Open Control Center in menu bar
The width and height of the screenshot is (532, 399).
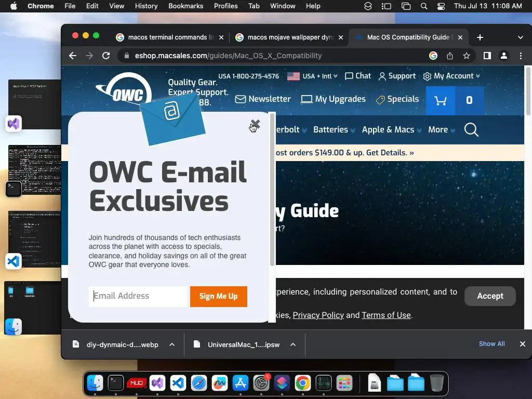(x=441, y=6)
